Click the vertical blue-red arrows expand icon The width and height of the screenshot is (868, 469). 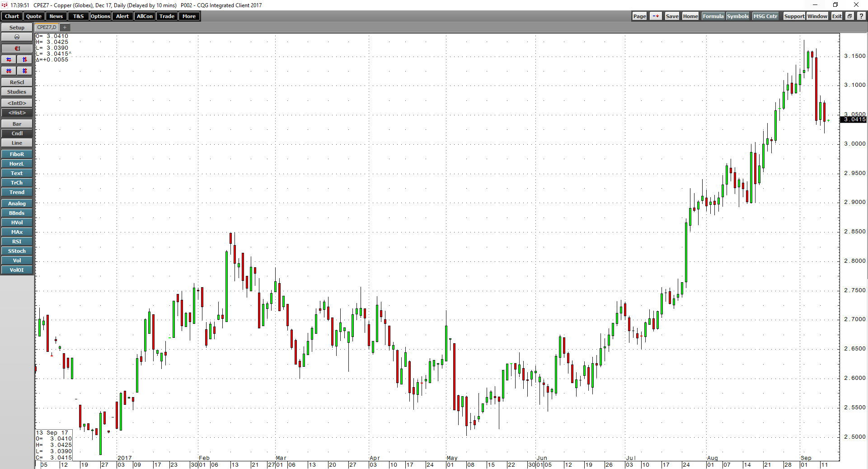[25, 60]
